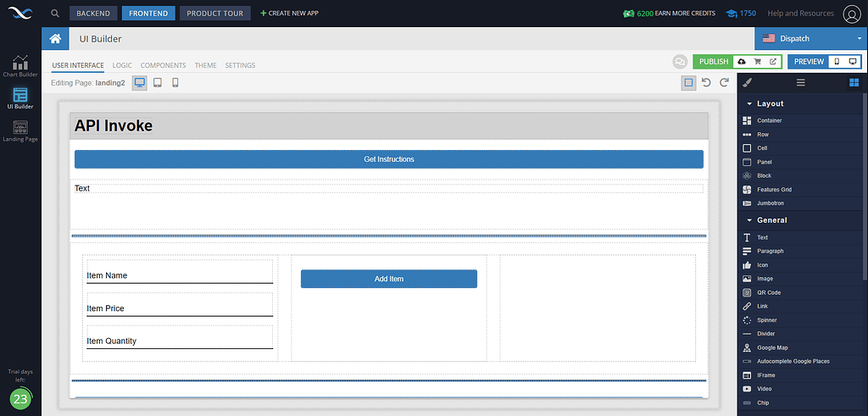Switch to phone editing view icon
868x416 pixels.
pos(175,83)
